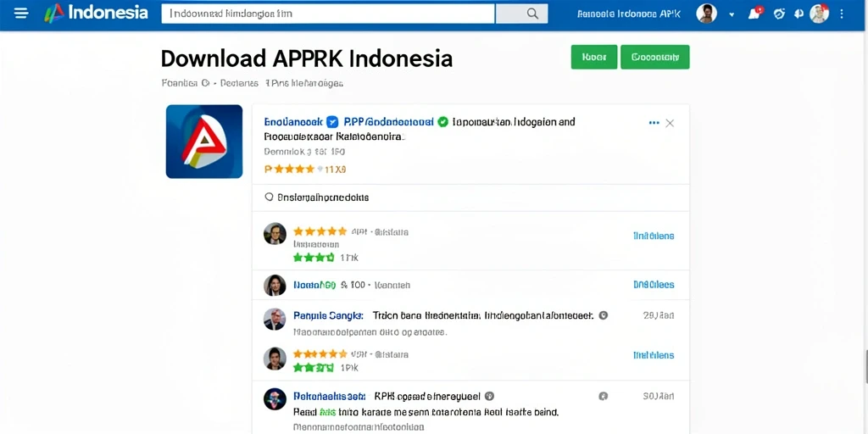Close the app info card with X

coord(670,123)
